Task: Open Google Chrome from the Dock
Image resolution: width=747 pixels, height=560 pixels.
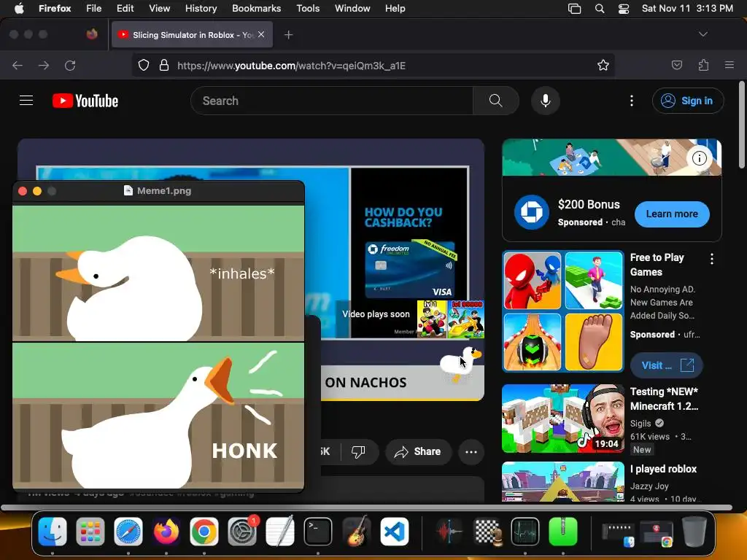Action: pos(204,531)
